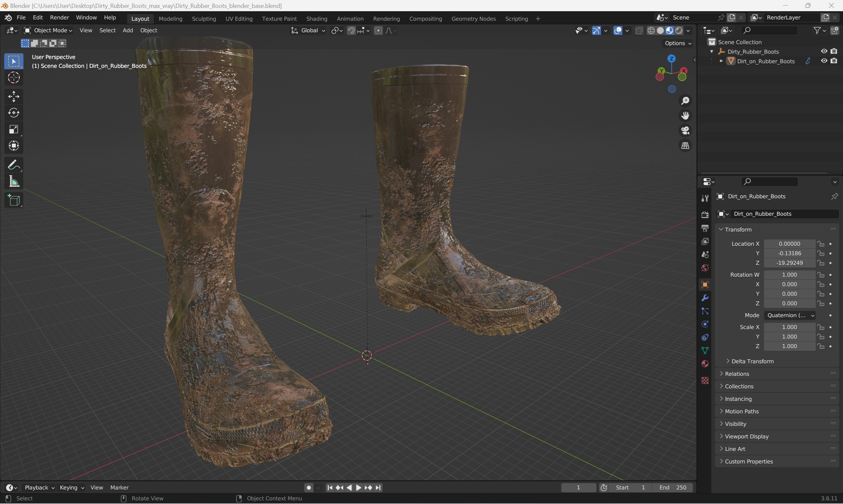Open the rotation Mode Quaternion dropdown

coord(790,315)
